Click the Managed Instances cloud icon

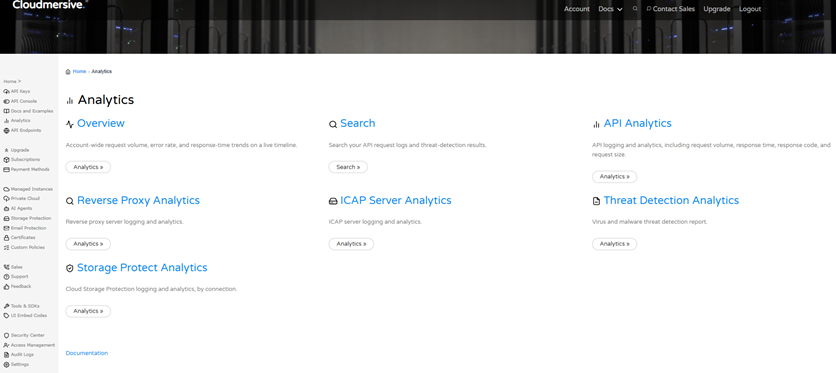tap(6, 189)
